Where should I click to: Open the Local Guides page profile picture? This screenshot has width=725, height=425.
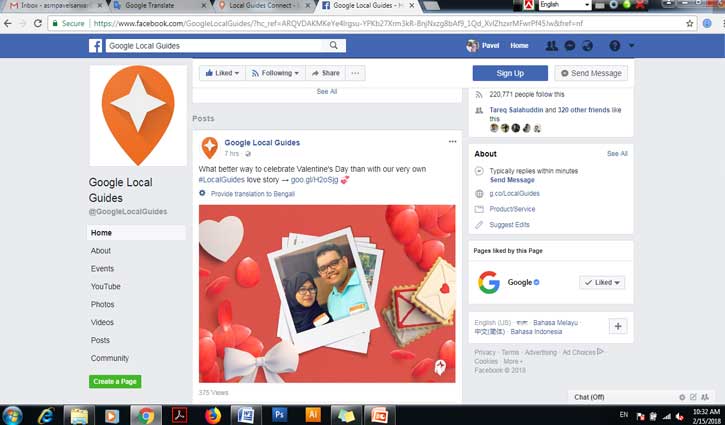[x=138, y=116]
